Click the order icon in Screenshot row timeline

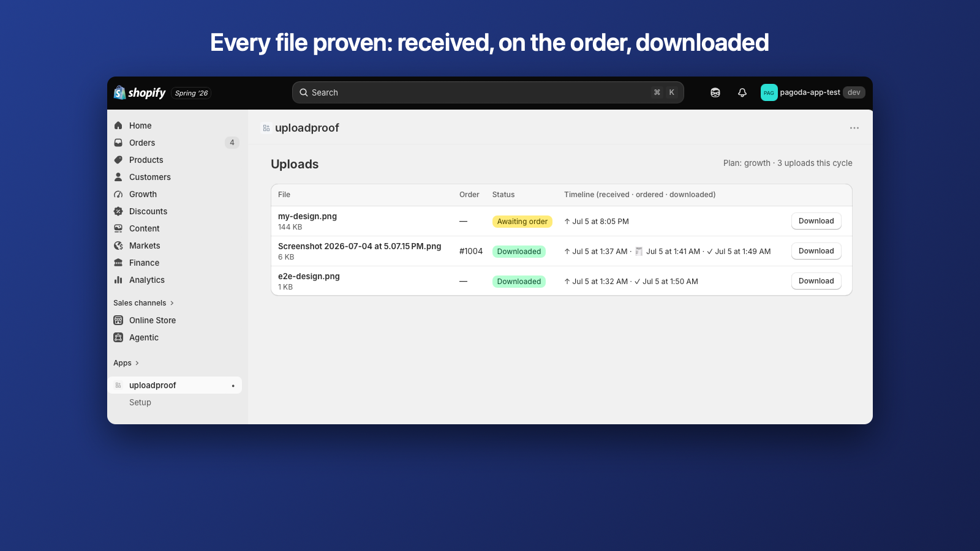[639, 251]
